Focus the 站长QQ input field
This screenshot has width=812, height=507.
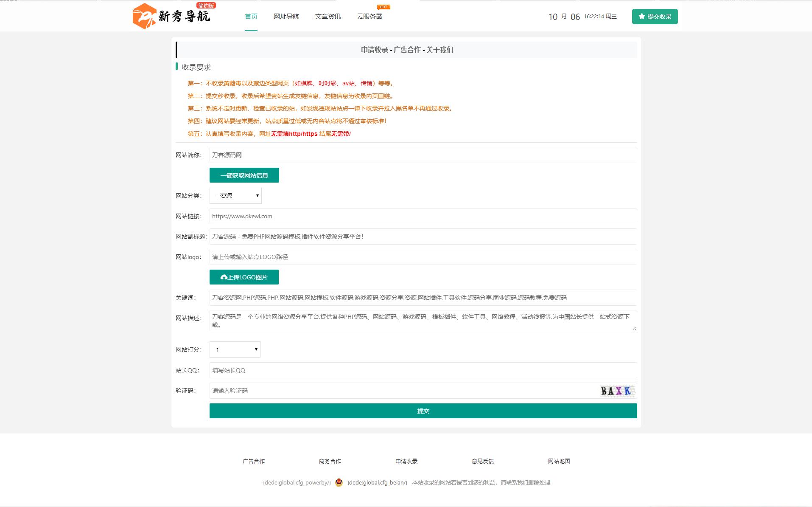423,370
